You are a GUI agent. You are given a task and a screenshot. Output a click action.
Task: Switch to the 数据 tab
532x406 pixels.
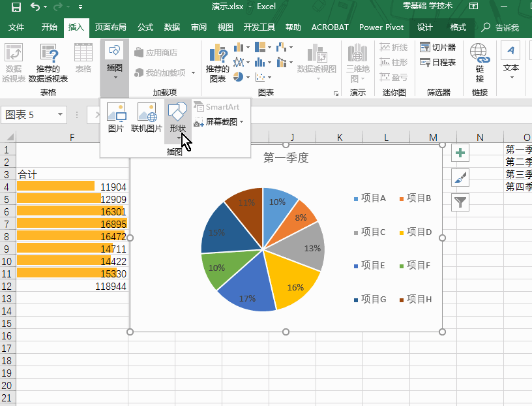[172, 27]
